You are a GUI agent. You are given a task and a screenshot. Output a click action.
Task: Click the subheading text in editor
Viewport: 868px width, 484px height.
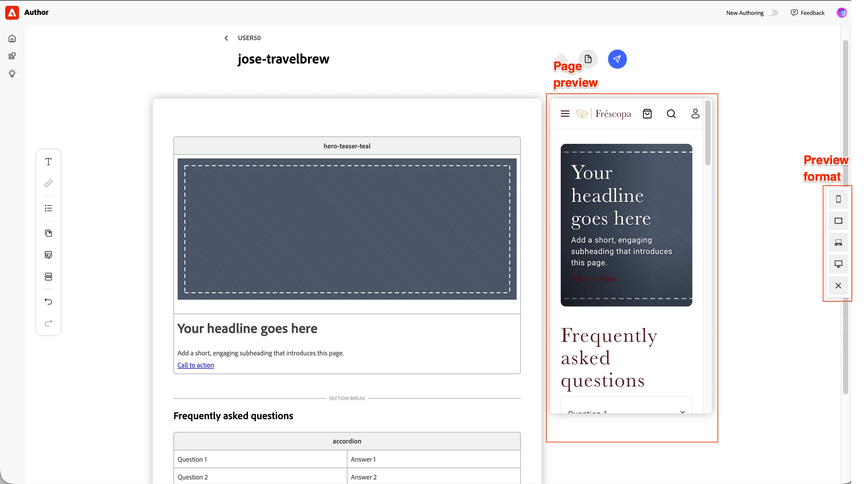[261, 353]
